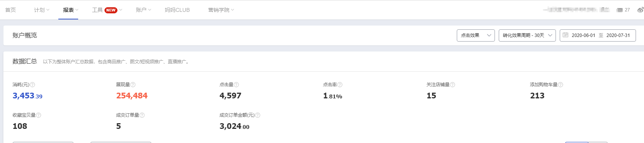Click question mark next to 点击量
Screen dimensions: 644x143
(236, 85)
